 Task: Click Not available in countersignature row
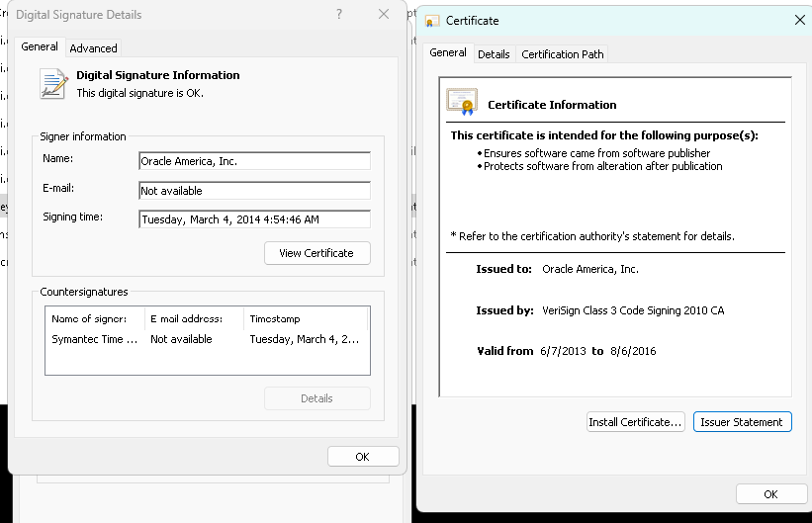(181, 339)
